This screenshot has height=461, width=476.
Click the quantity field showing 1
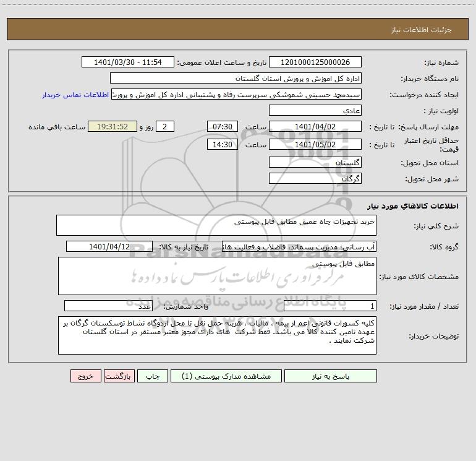330,306
